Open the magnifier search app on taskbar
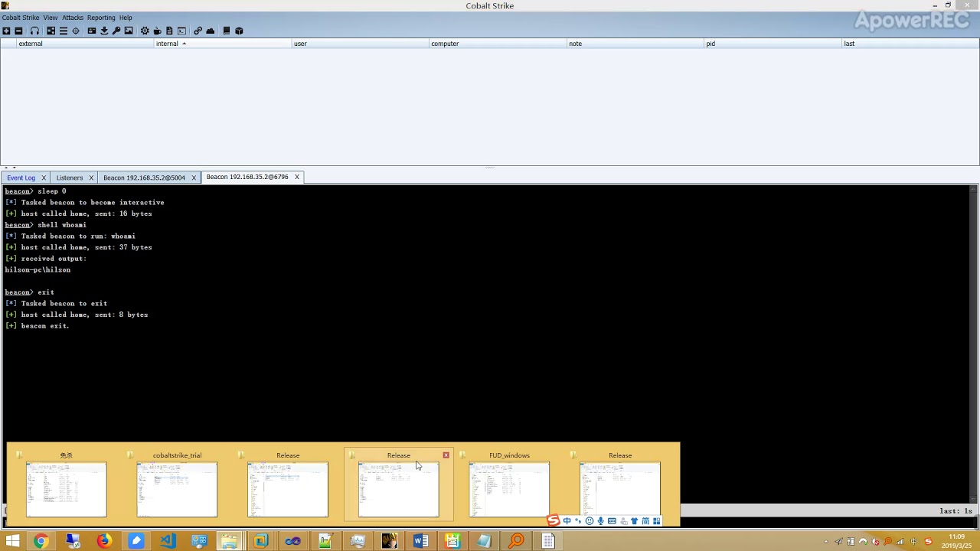Viewport: 980px width, 551px height. [x=517, y=541]
